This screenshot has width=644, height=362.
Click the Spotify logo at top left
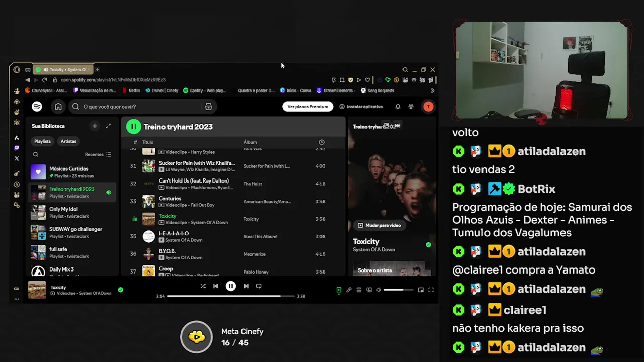[x=37, y=107]
